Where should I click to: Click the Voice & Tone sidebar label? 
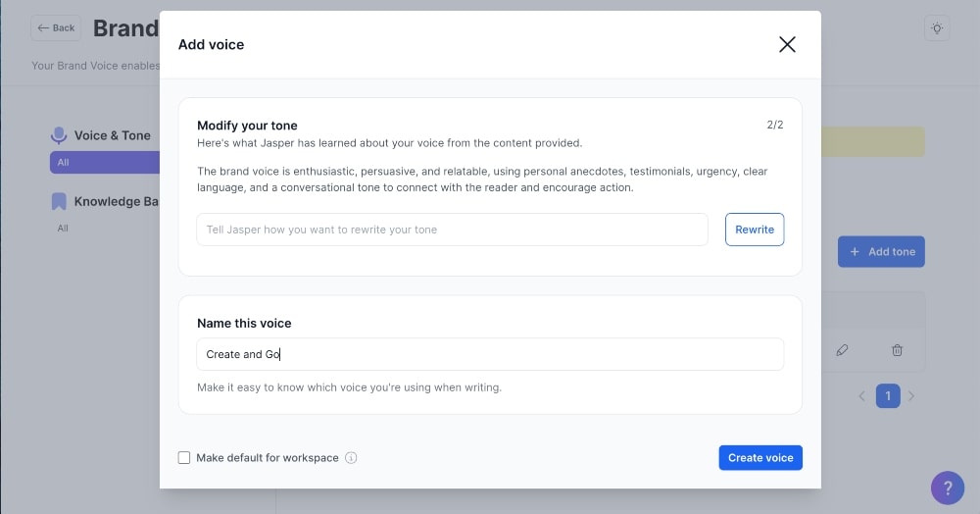[113, 135]
